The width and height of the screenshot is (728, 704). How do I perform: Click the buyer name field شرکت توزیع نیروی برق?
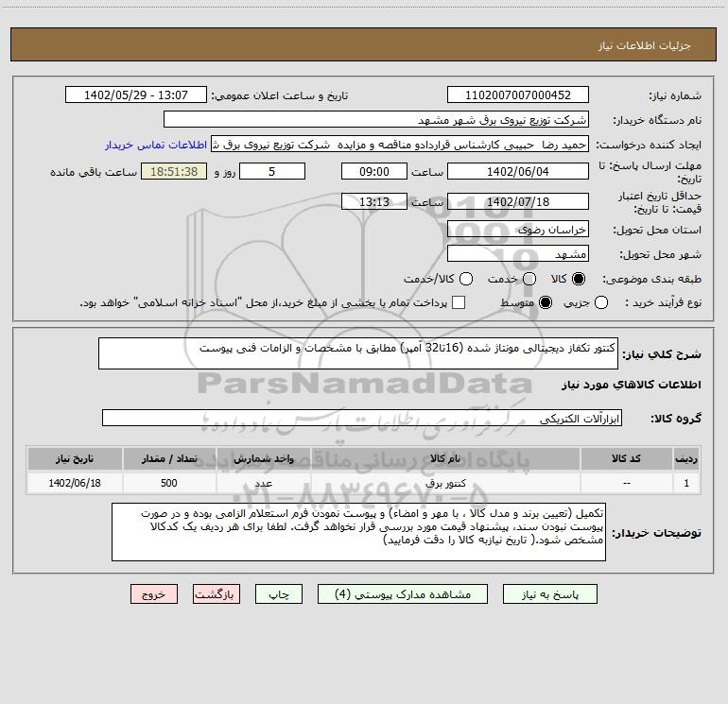[376, 120]
